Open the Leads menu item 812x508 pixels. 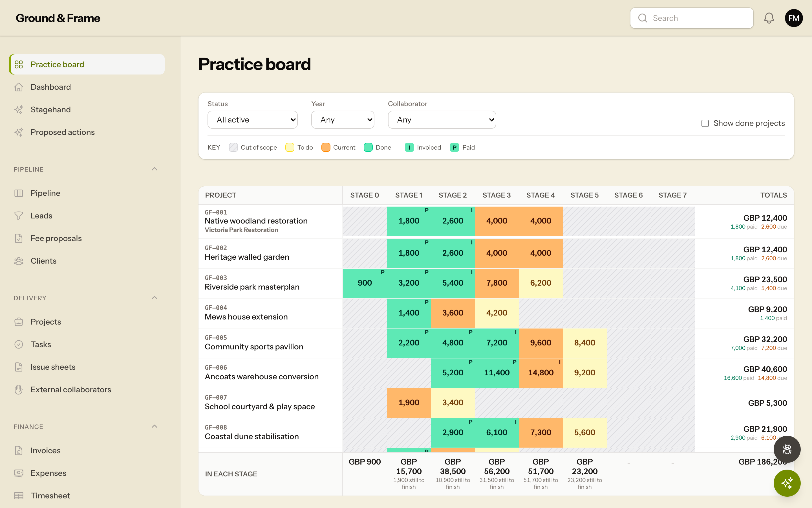(87, 216)
